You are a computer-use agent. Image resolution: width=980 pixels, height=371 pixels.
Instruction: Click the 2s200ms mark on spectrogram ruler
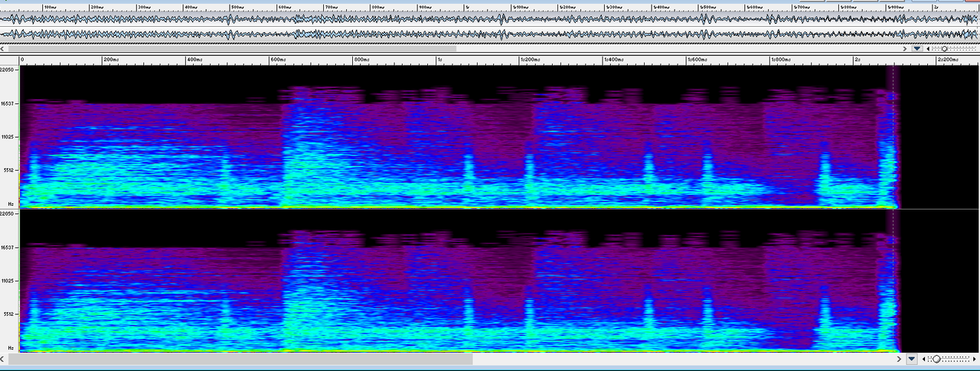(x=948, y=59)
